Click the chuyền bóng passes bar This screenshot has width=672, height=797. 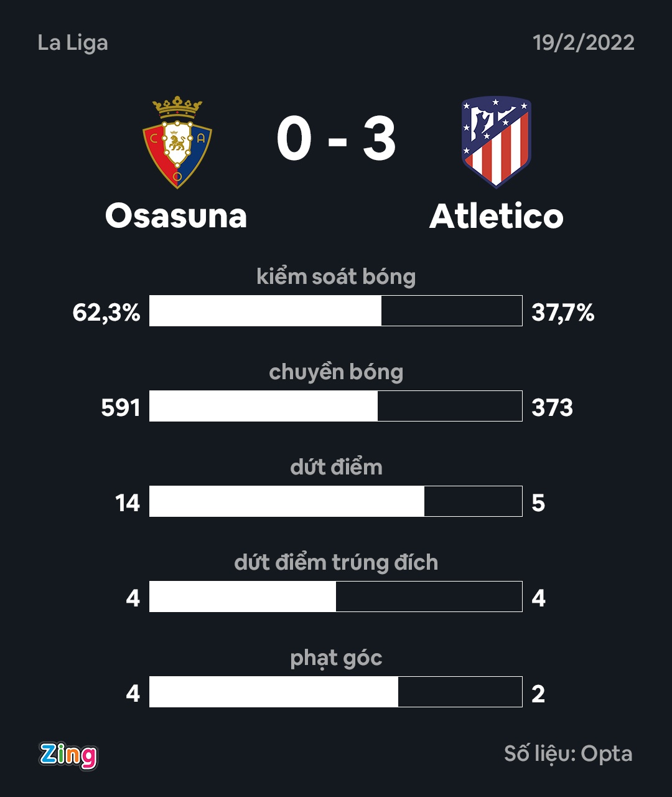tap(336, 406)
